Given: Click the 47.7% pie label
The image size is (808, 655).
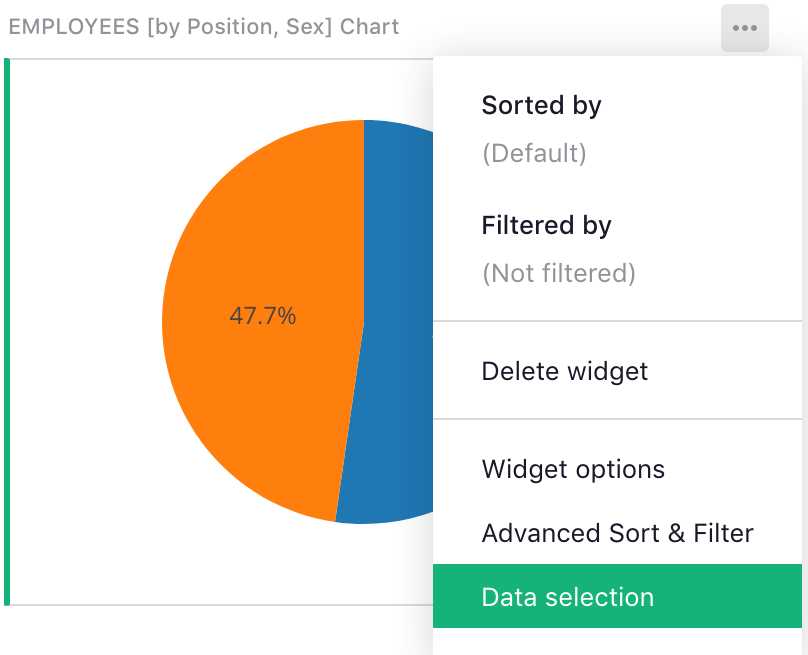Looking at the screenshot, I should [262, 317].
